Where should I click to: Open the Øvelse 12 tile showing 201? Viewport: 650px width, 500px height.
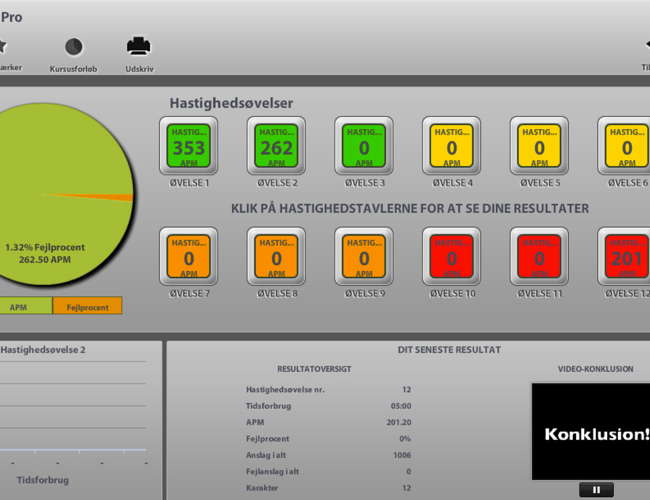click(624, 256)
